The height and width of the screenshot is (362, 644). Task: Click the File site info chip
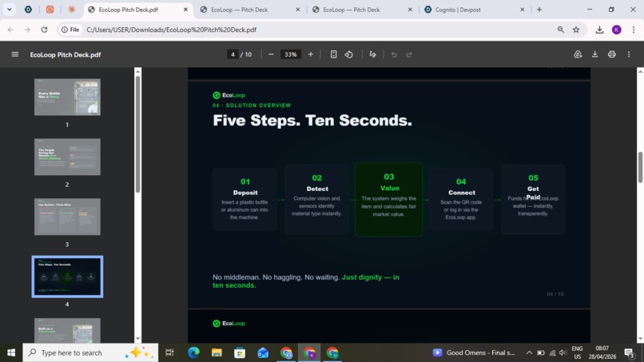point(70,30)
